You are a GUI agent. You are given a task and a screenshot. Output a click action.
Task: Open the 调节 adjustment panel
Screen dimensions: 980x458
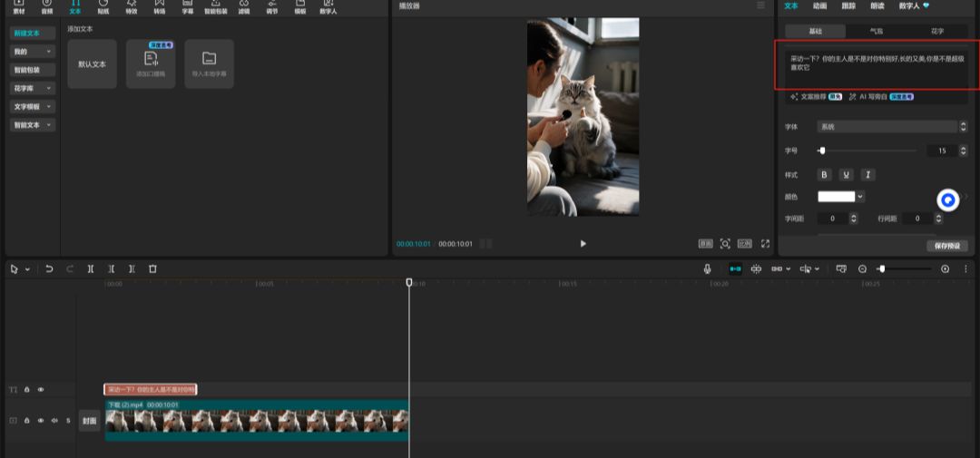(272, 7)
